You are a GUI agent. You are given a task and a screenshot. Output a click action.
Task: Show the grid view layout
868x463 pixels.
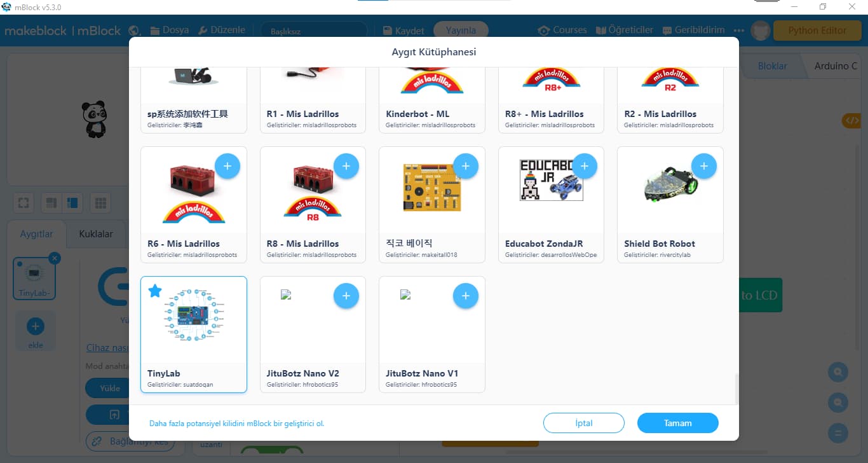[100, 203]
